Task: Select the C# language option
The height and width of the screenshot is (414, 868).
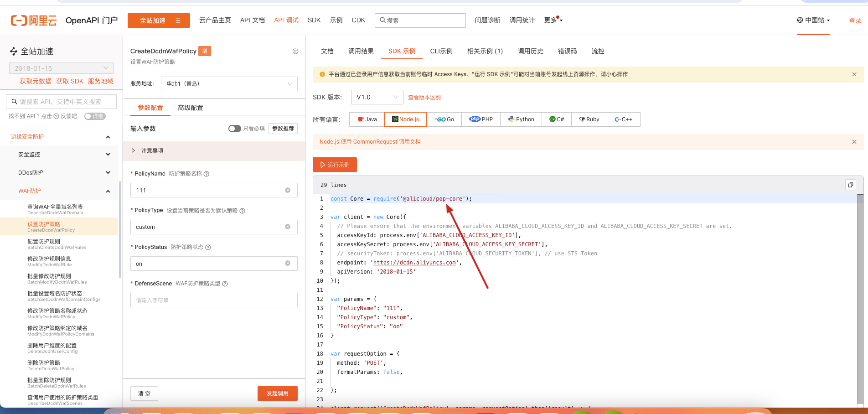Action: click(557, 119)
